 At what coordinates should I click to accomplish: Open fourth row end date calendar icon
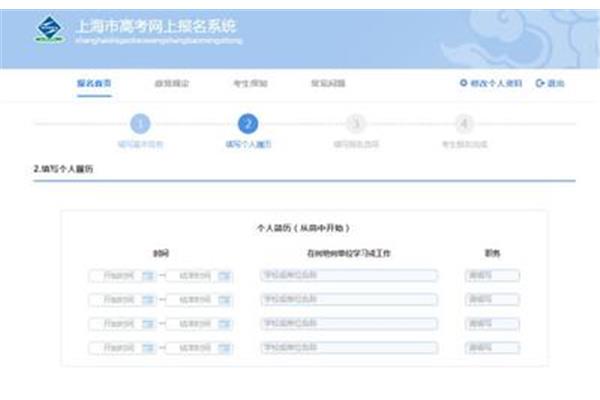225,348
